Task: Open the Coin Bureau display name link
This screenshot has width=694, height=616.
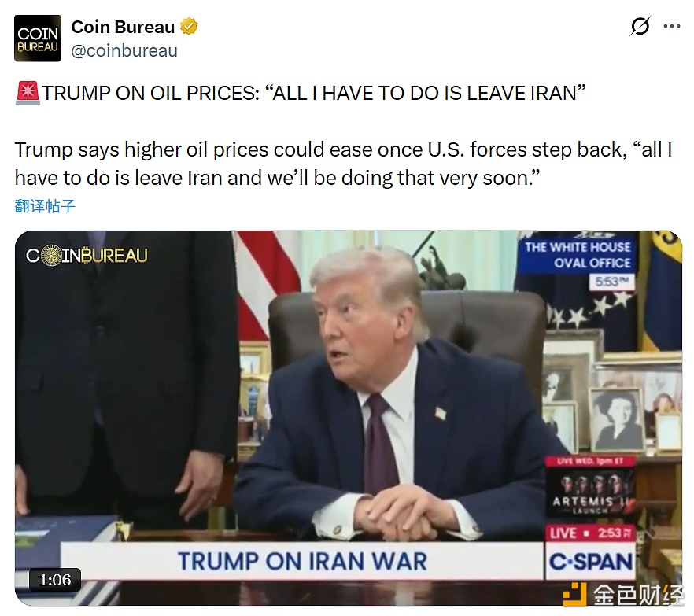Action: pyautogui.click(x=123, y=27)
